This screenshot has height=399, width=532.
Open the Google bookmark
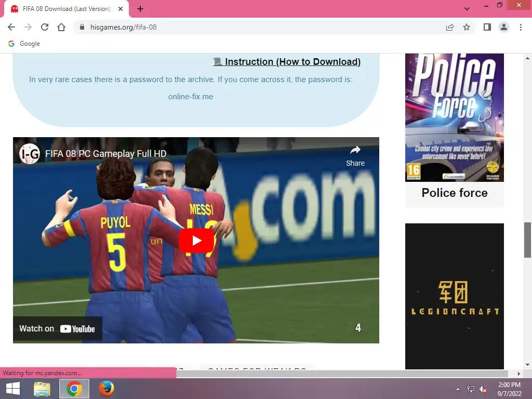pos(24,44)
